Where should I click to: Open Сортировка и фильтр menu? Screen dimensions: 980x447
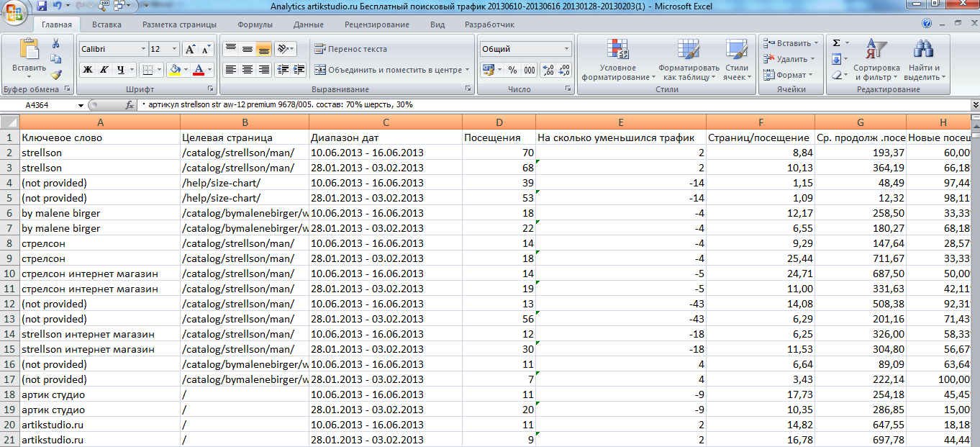tap(876, 59)
